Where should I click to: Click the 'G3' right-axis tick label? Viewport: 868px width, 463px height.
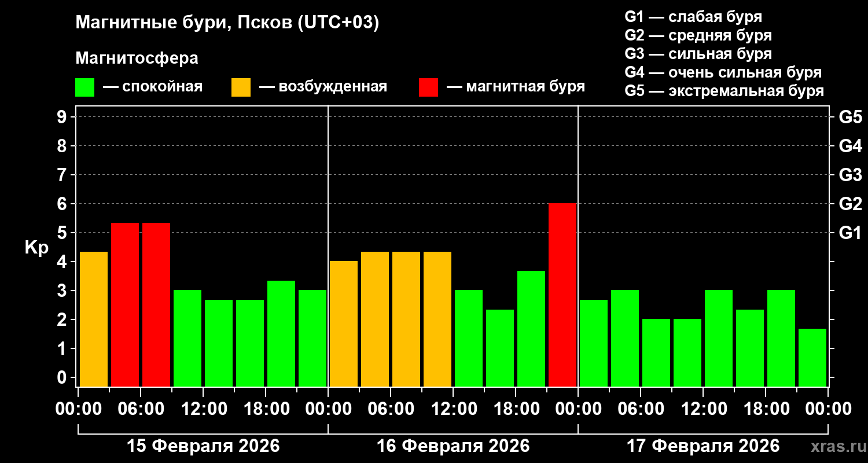pos(851,175)
